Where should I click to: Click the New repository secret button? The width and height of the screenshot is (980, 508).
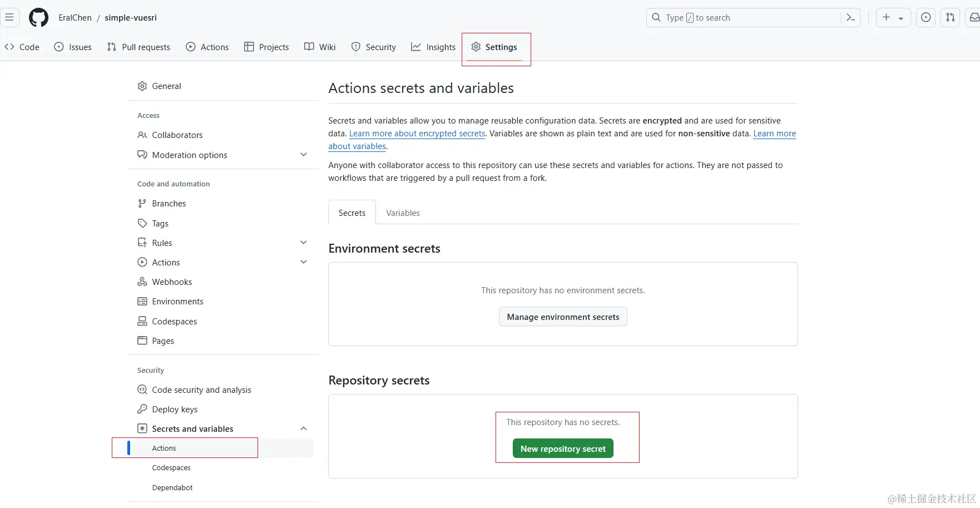click(x=563, y=449)
